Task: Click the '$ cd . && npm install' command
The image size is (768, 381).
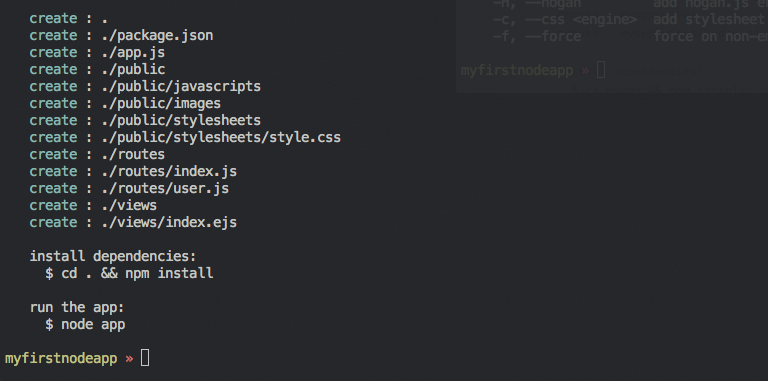Action: (x=129, y=273)
